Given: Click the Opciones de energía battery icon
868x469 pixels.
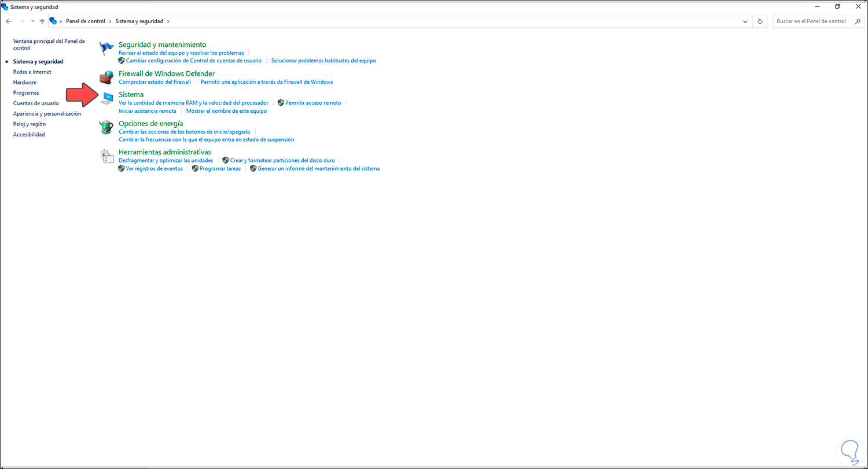Looking at the screenshot, I should [106, 127].
